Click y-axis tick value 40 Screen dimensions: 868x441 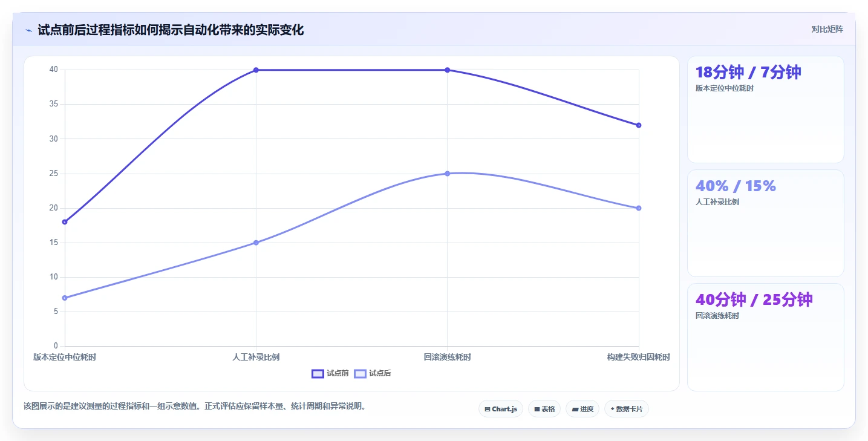54,70
